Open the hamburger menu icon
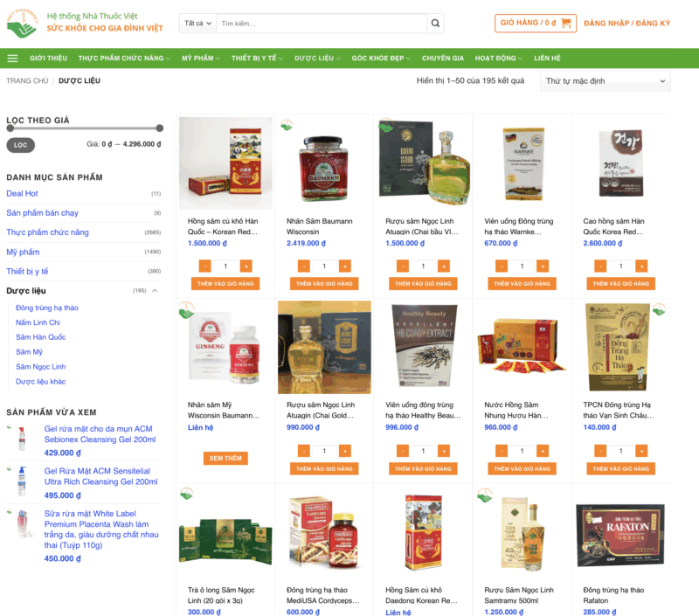The height and width of the screenshot is (616, 699). point(12,58)
